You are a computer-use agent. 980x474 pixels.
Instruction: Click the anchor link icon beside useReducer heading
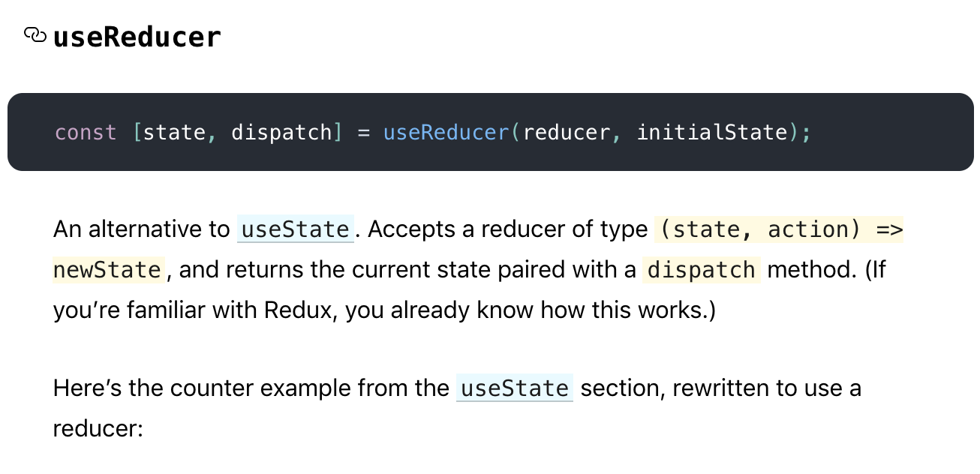coord(35,35)
